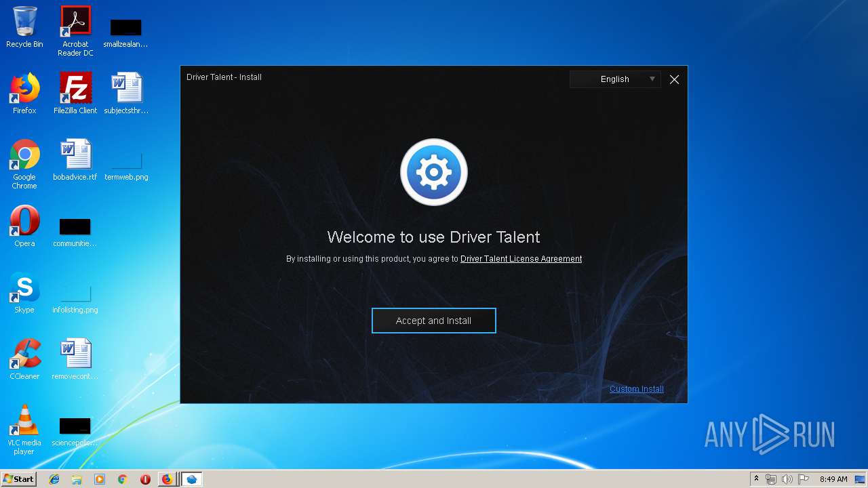Launch Internet Explorer from the taskbar
The width and height of the screenshot is (868, 488).
click(x=54, y=479)
